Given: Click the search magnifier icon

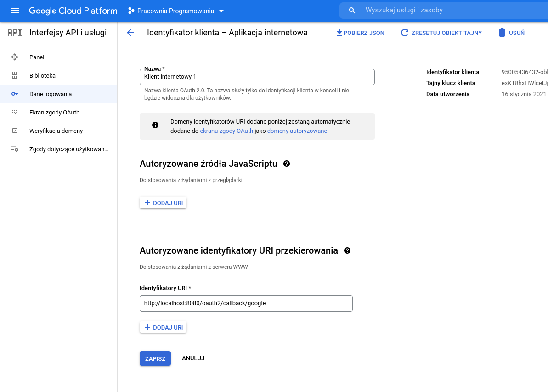Looking at the screenshot, I should [x=352, y=11].
